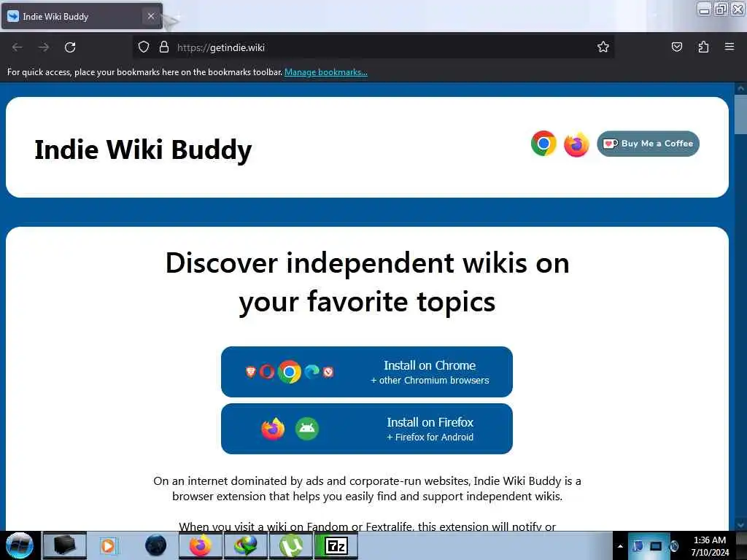Click Install on Chrome button
This screenshot has width=747, height=560.
367,372
